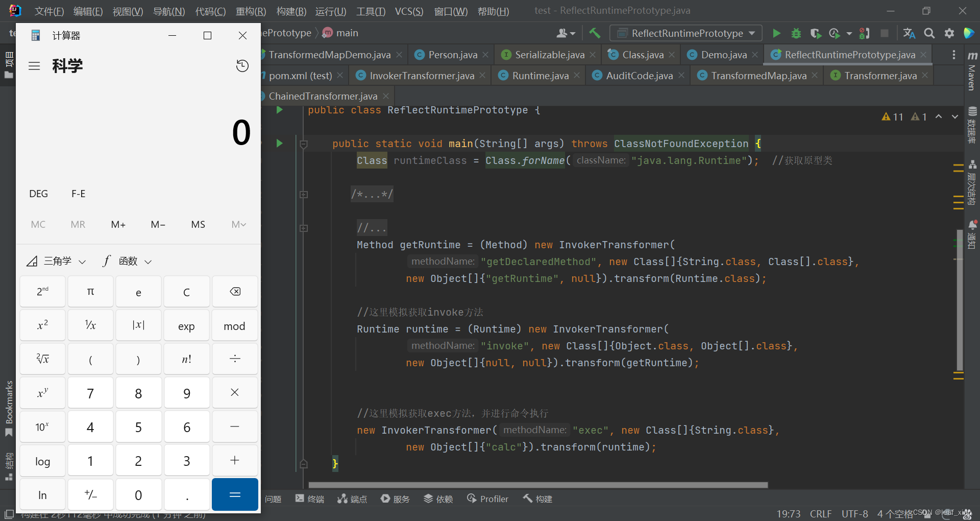This screenshot has width=980, height=521.
Task: Run the ReflectRuntimePrototype configuration
Action: [776, 33]
